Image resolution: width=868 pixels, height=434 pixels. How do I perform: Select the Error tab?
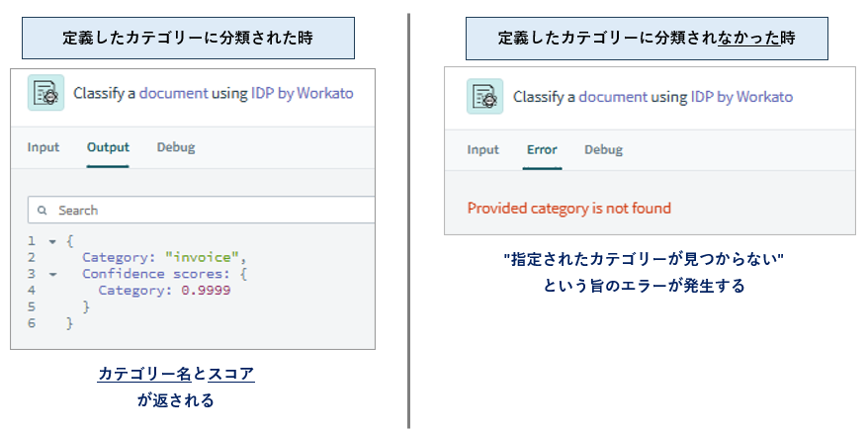point(542,149)
